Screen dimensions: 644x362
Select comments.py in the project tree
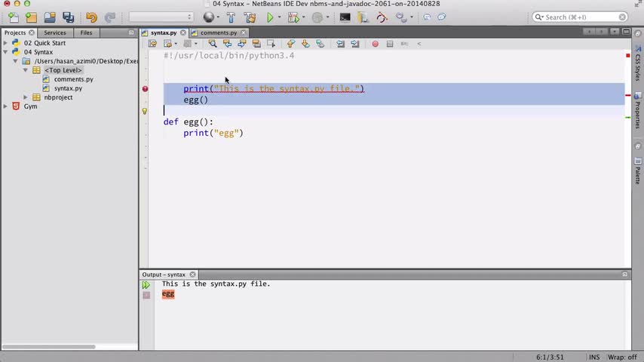tap(73, 79)
